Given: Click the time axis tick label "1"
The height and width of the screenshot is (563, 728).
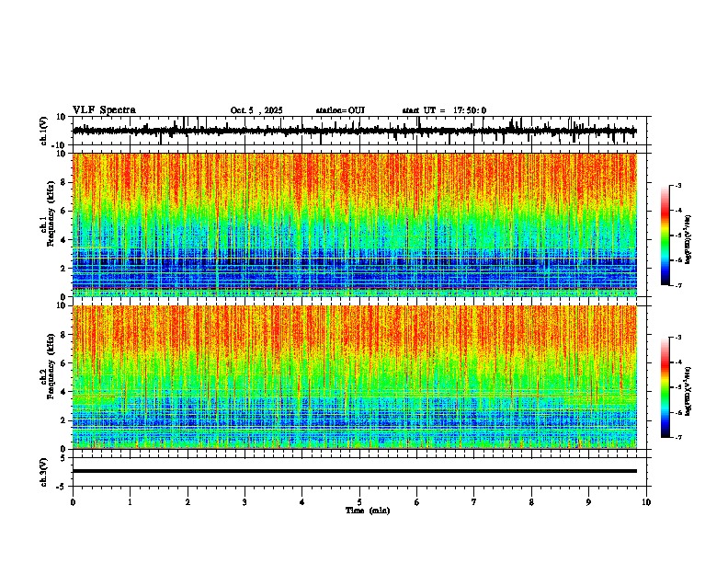Looking at the screenshot, I should click(130, 502).
